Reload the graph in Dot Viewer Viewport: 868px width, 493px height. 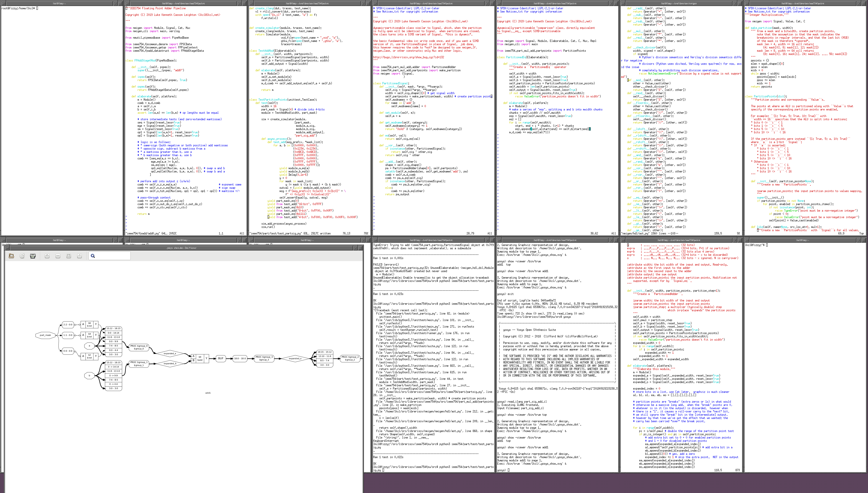[22, 256]
